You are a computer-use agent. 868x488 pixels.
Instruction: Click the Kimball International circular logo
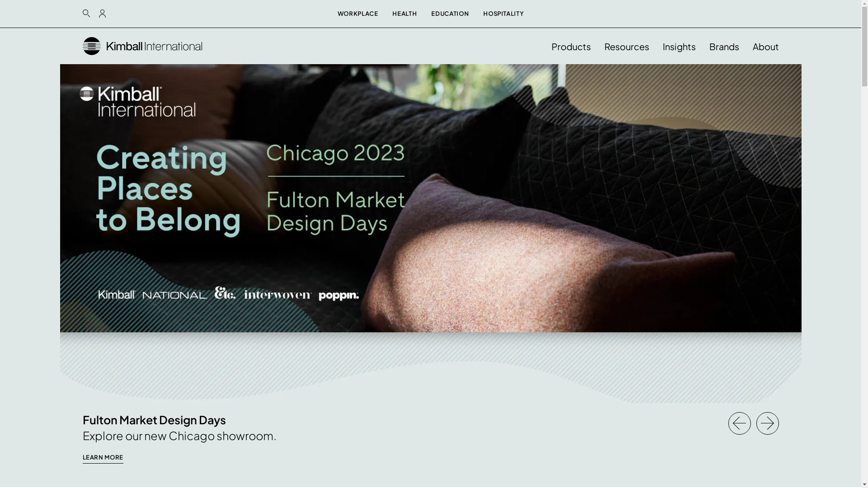pos(92,46)
